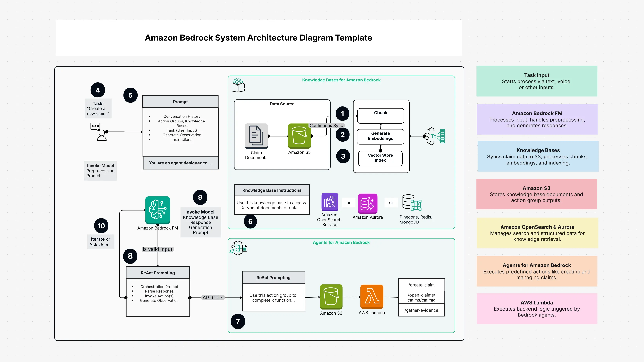The image size is (644, 362).
Task: Select the pink AWS Lambda legend card
Action: pos(537,308)
